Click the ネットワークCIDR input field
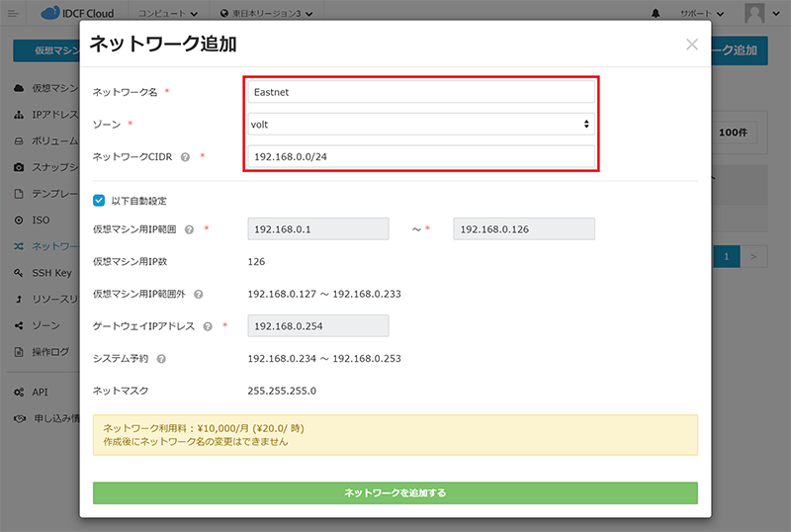The image size is (791, 532). tap(420, 157)
